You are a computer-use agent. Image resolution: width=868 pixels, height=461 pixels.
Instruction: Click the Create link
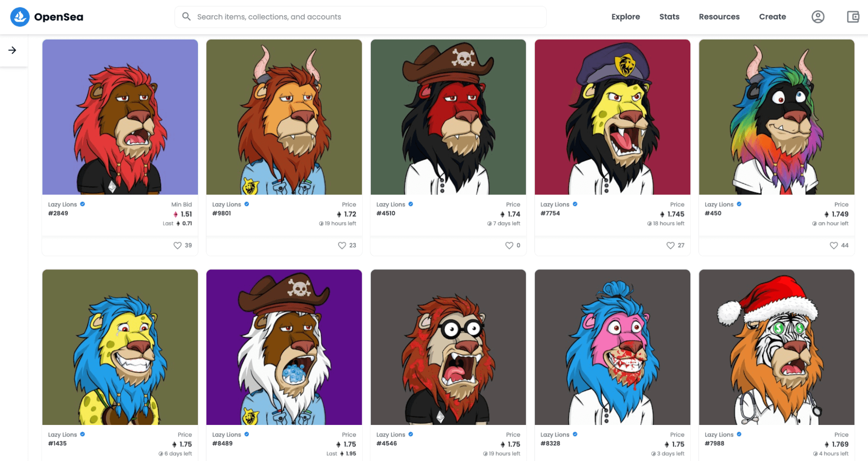pyautogui.click(x=772, y=17)
